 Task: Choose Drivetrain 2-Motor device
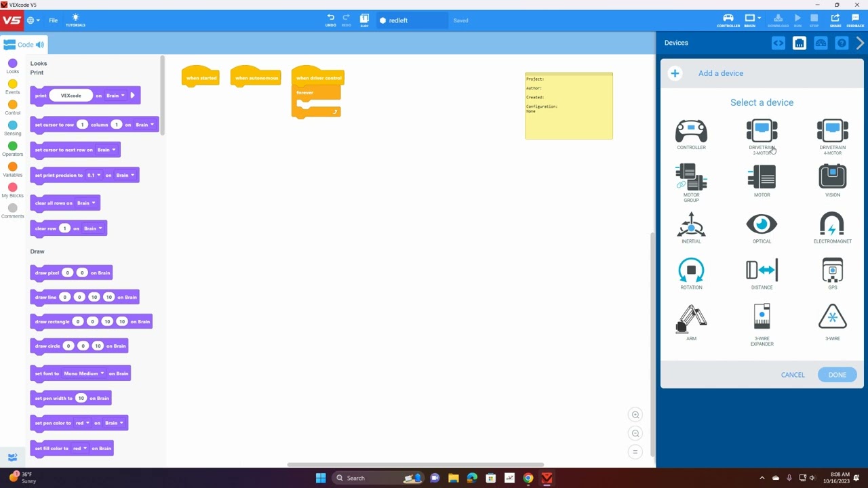point(762,137)
